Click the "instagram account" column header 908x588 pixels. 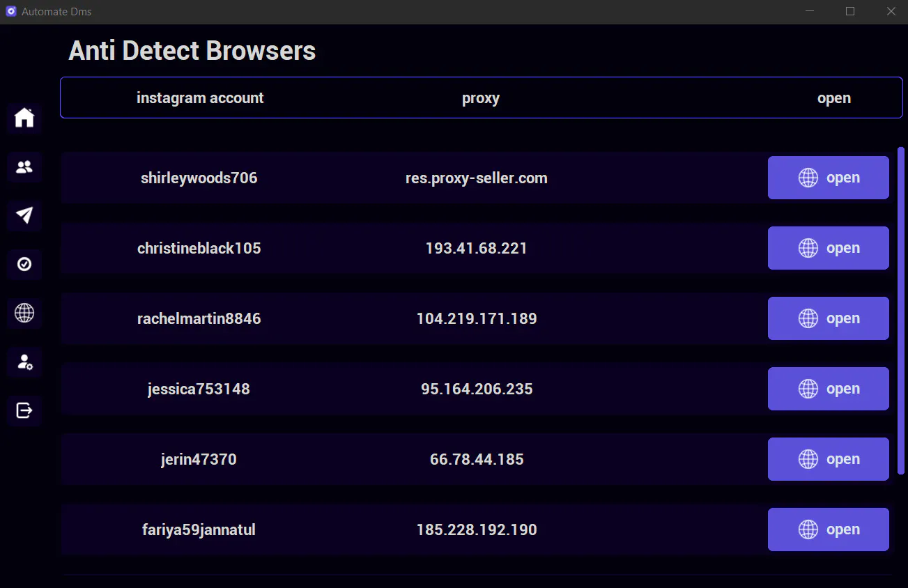click(200, 98)
